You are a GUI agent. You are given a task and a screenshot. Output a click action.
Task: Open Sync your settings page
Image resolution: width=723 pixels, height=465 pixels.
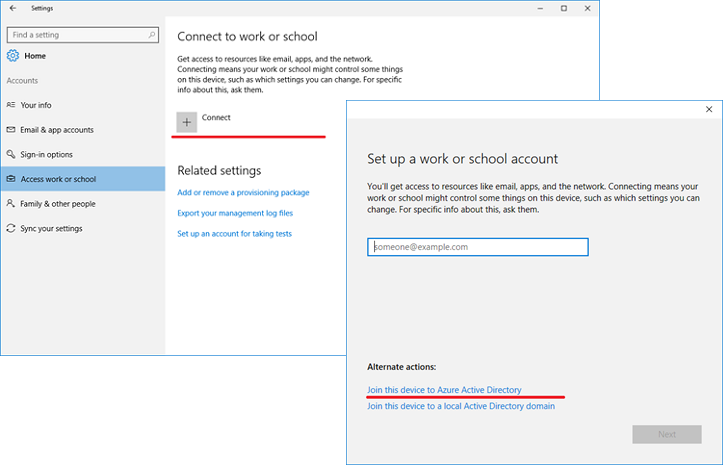point(83,228)
